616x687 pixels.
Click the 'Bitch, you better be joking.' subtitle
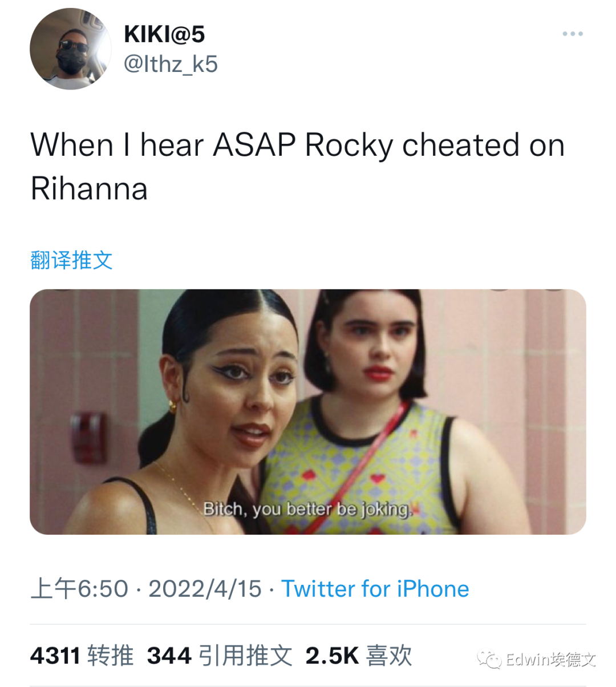(307, 509)
